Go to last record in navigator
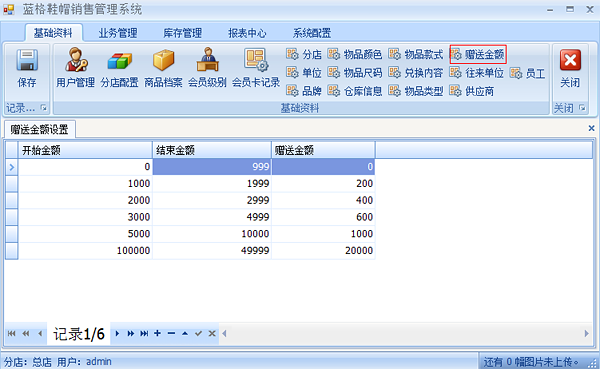 tap(144, 333)
